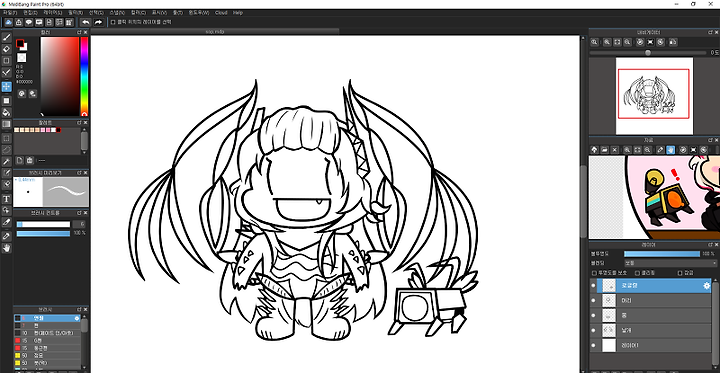The width and height of the screenshot is (720, 373).
Task: Open gear of selected brush in brush list
Action: 77,318
